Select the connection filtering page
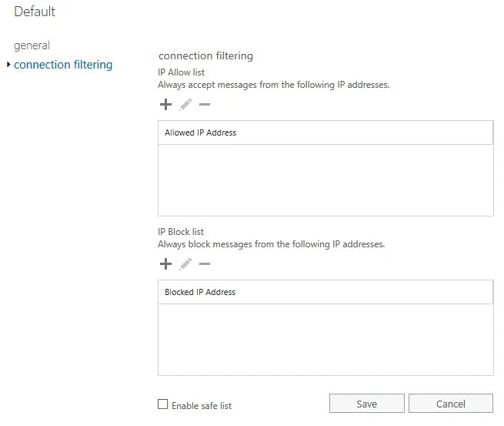The width and height of the screenshot is (504, 426). (x=63, y=65)
